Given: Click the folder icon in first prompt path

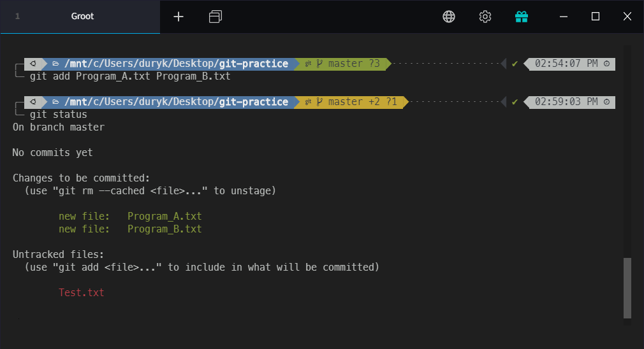Looking at the screenshot, I should [x=56, y=64].
